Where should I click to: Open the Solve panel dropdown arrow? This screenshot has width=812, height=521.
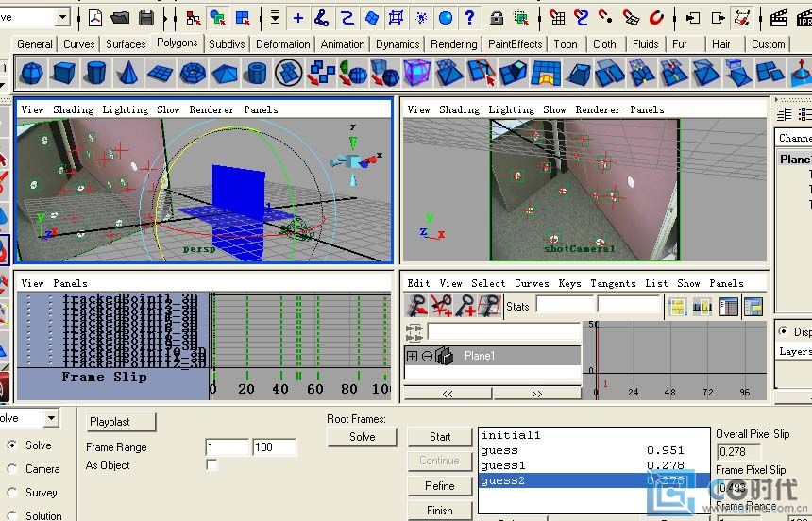click(51, 417)
